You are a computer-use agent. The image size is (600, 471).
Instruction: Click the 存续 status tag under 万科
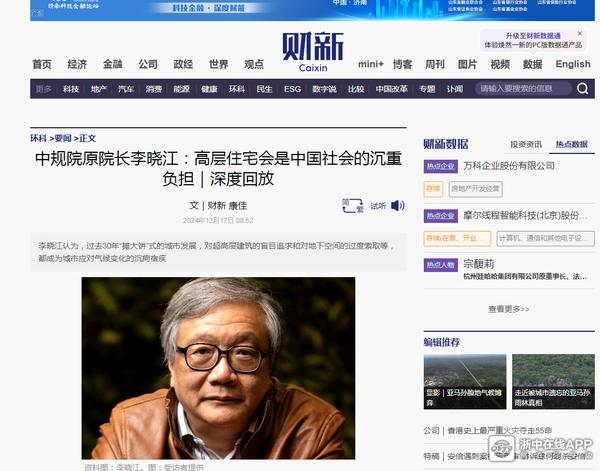[x=433, y=187]
